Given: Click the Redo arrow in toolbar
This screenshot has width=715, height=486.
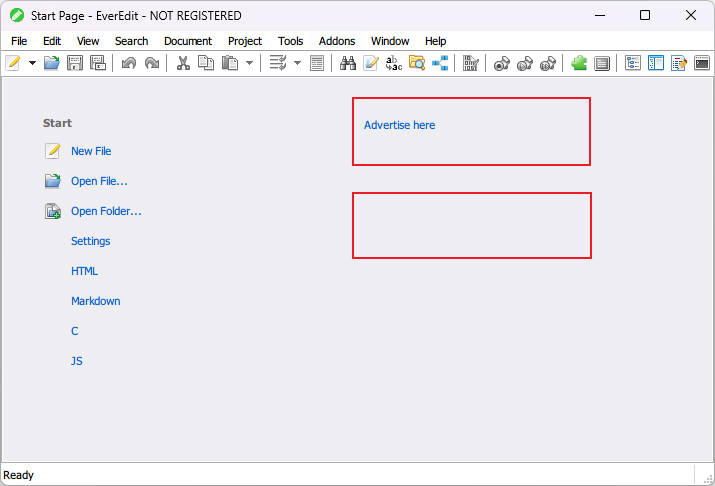Looking at the screenshot, I should (152, 63).
